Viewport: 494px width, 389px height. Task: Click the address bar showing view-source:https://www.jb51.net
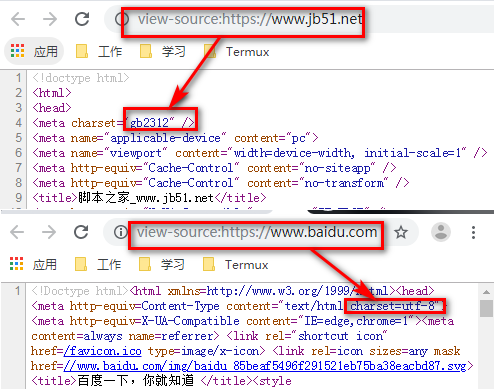(x=250, y=19)
